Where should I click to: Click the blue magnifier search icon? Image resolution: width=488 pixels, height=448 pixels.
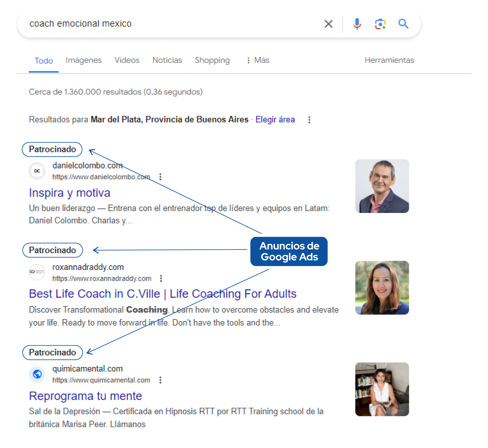403,24
